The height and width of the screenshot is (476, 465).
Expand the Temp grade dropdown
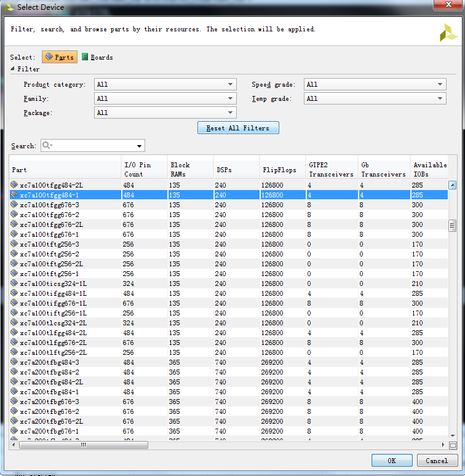point(375,98)
